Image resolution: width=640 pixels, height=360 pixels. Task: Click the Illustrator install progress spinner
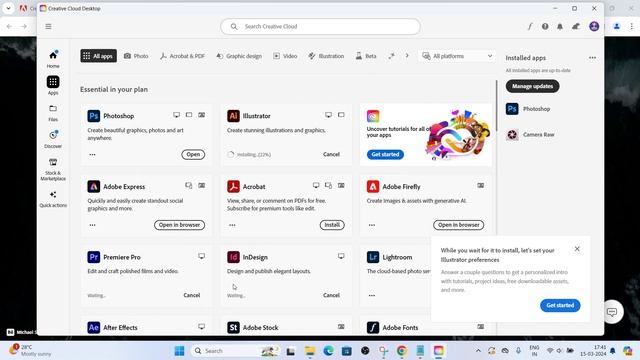(x=231, y=154)
